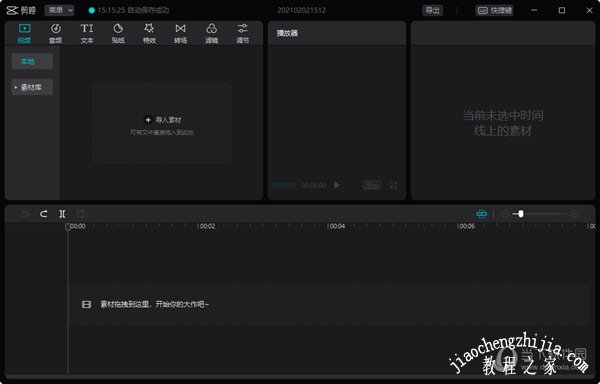Open the 调节 (adjust) tab
600x384 pixels.
[x=243, y=33]
